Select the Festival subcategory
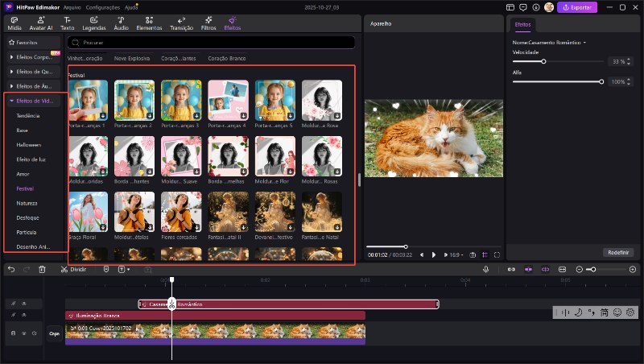 25,188
